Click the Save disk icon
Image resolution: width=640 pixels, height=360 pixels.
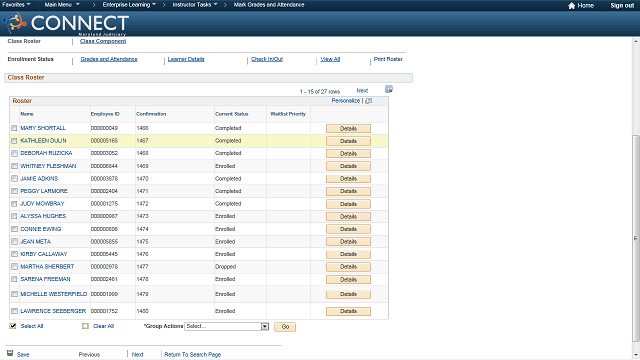10,353
